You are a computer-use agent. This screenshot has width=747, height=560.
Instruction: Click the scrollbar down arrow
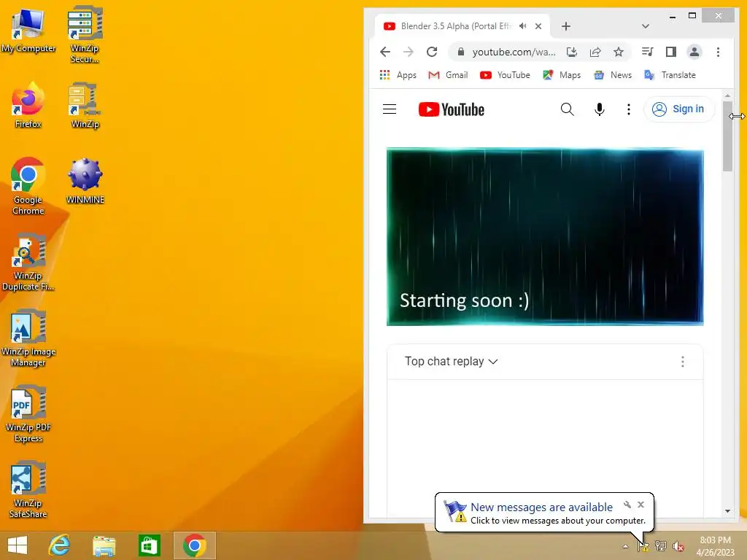727,511
